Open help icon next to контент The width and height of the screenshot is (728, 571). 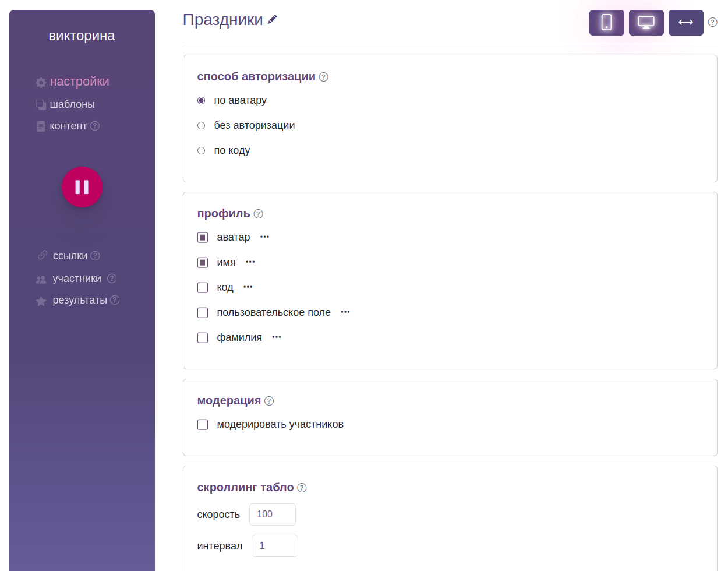click(95, 126)
